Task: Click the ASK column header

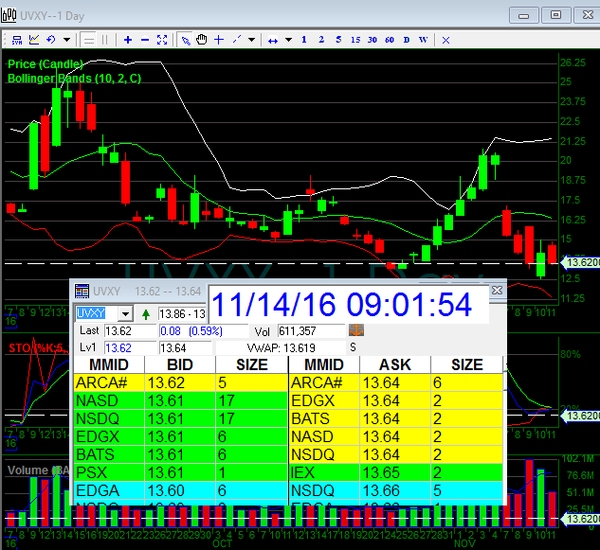Action: (395, 365)
